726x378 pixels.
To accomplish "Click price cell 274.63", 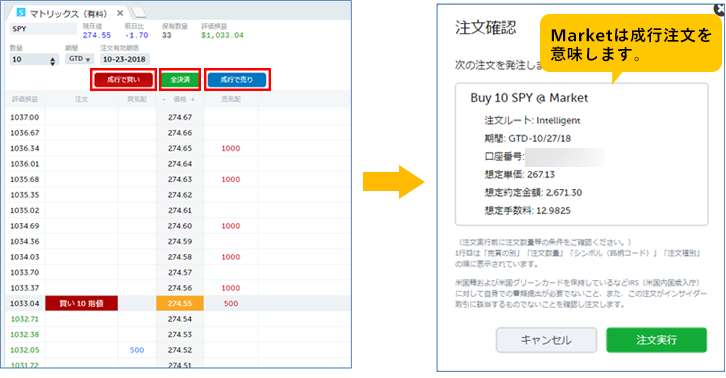I will click(x=180, y=179).
